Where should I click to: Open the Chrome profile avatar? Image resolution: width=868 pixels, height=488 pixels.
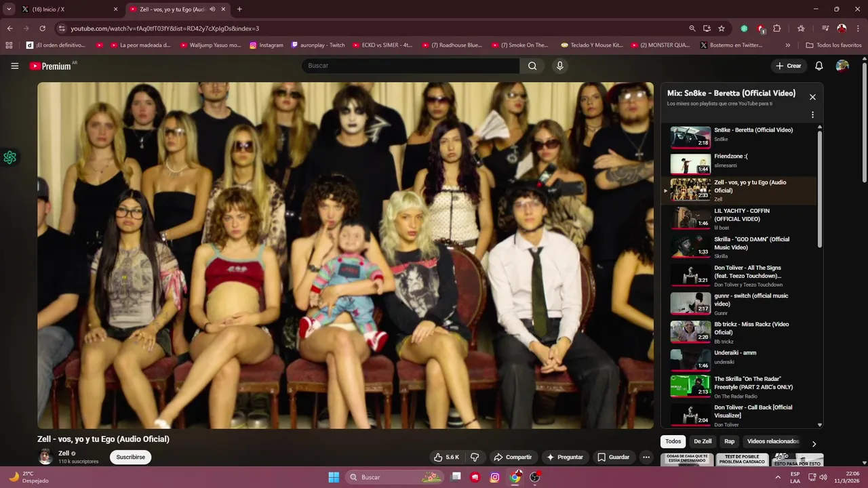pyautogui.click(x=842, y=28)
